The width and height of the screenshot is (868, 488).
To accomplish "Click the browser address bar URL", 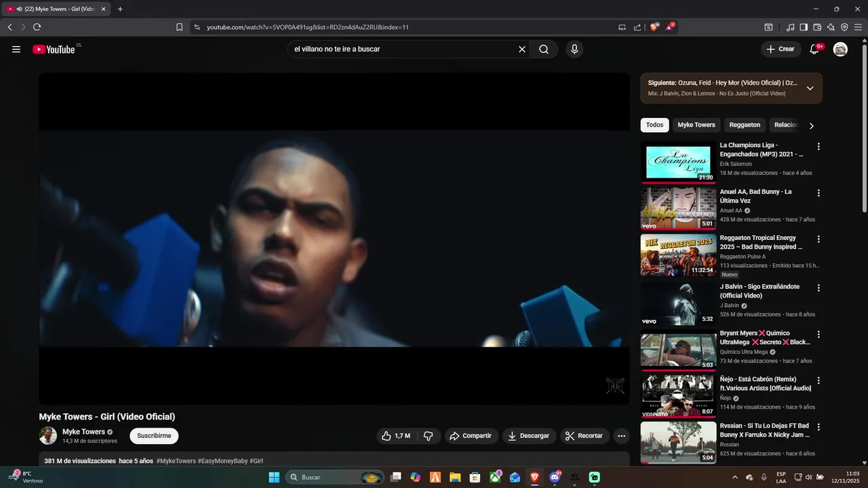I will click(x=308, y=27).
